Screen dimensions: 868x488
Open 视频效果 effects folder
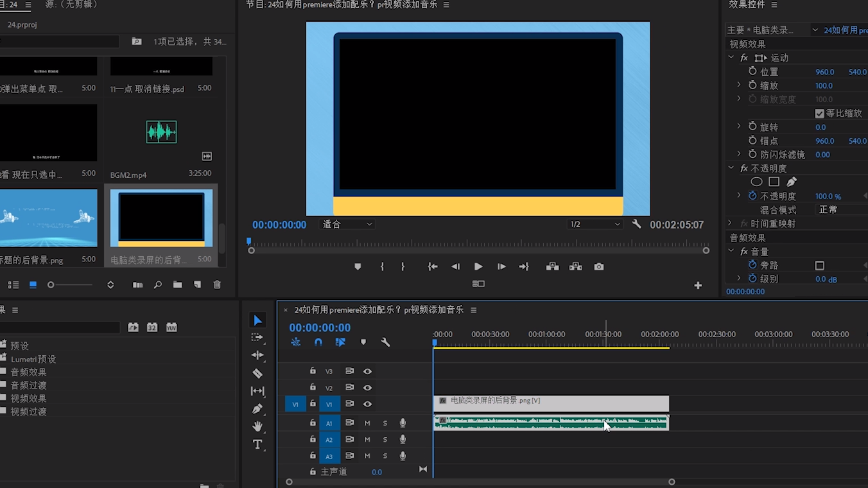(28, 399)
